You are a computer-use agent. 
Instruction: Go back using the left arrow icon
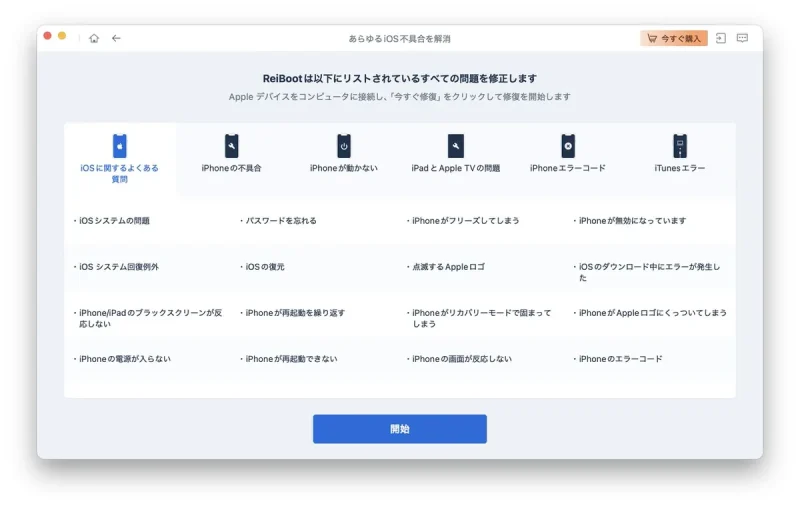(x=116, y=38)
